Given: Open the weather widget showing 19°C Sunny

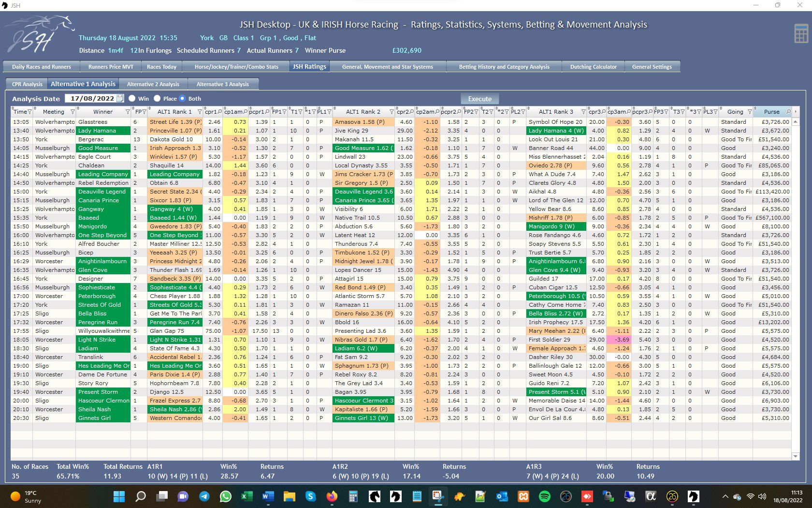Looking at the screenshot, I should pos(27,496).
